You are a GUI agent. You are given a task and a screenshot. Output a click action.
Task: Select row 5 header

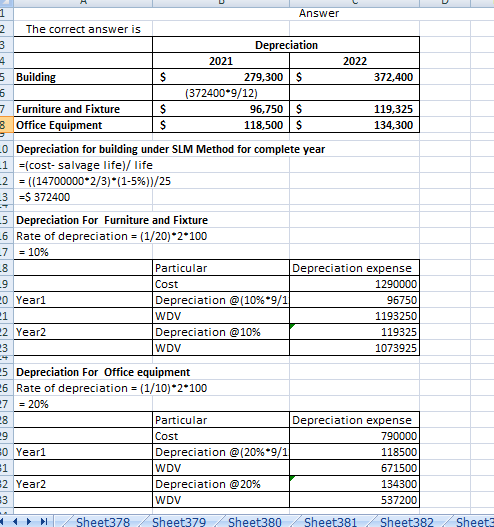point(6,77)
